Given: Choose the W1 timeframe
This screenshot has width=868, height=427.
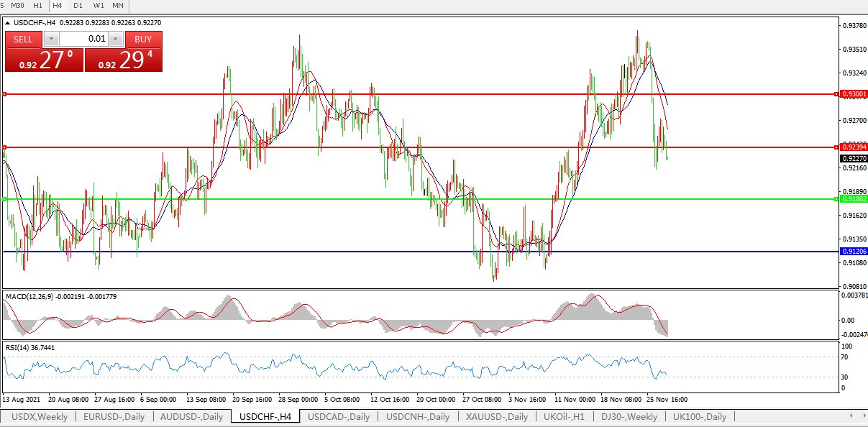Looking at the screenshot, I should (x=99, y=6).
